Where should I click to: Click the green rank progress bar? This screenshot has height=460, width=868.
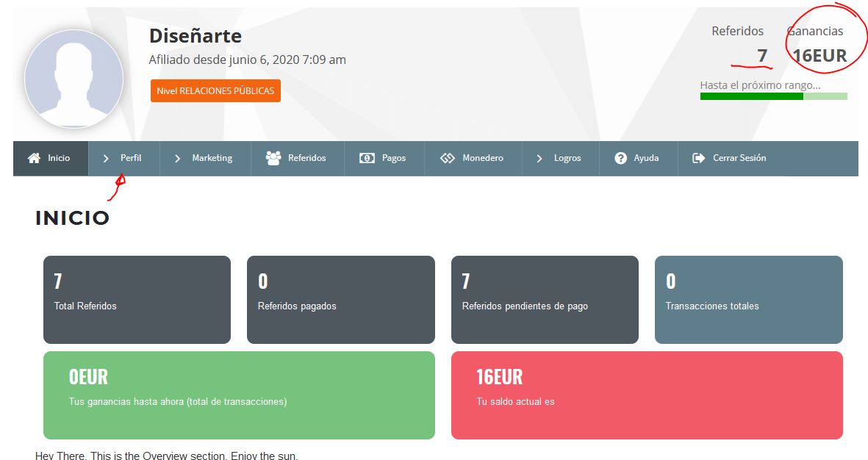tap(773, 96)
